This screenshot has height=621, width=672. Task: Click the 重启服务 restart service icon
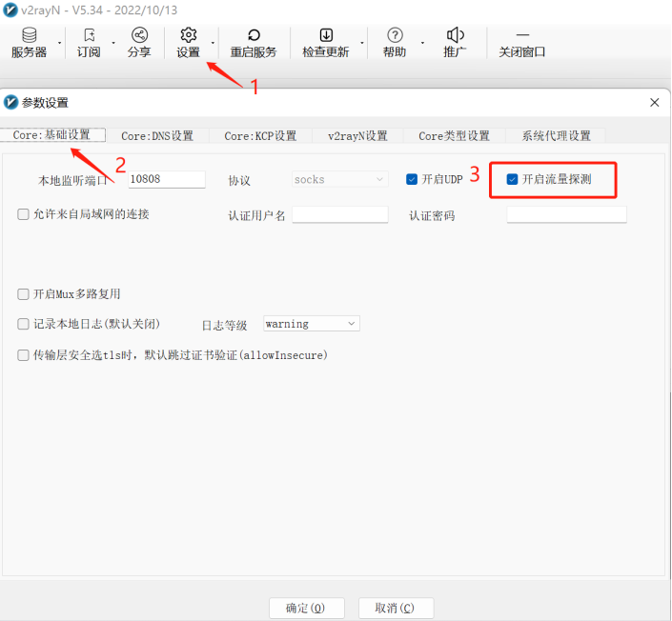coord(254,43)
